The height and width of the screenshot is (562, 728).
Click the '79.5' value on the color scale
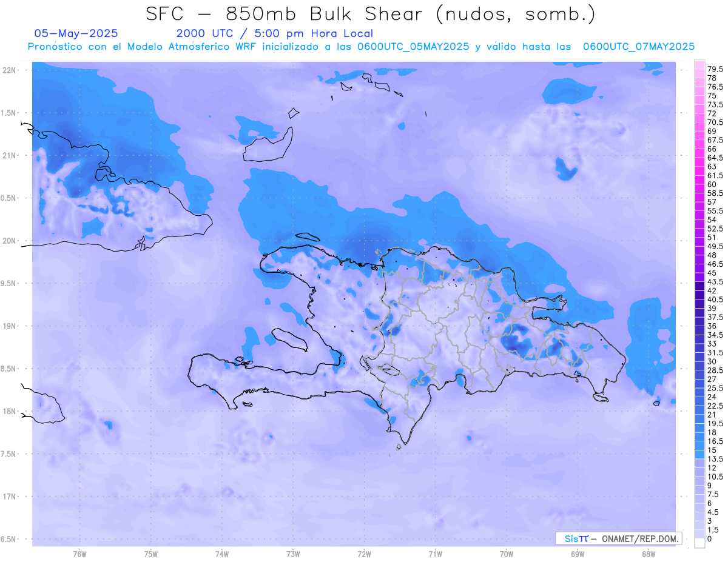pos(715,70)
